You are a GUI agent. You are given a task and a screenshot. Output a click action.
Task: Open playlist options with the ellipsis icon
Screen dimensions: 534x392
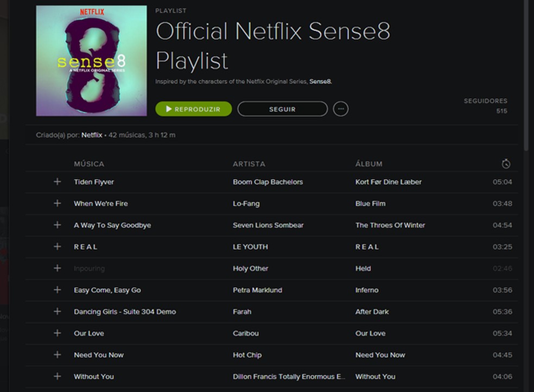341,109
